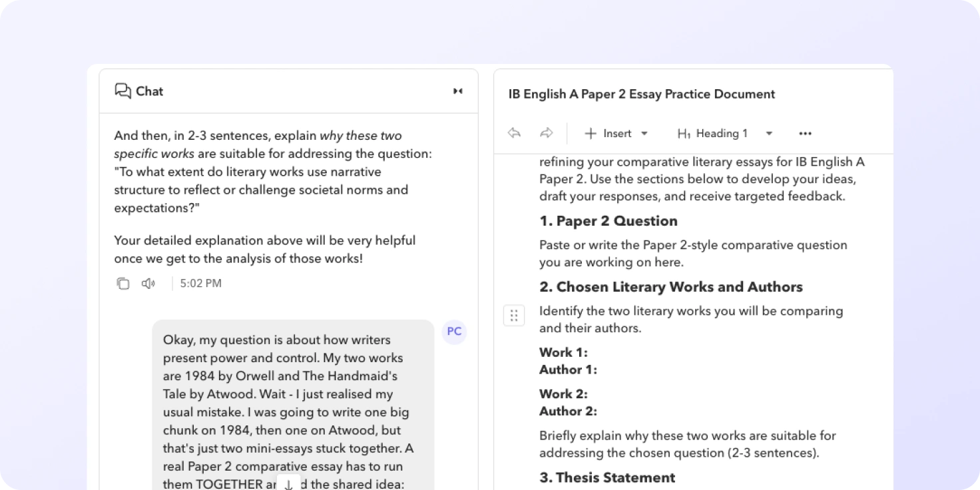Undo the last document edit
Screen dimensions: 980x490
point(514,133)
